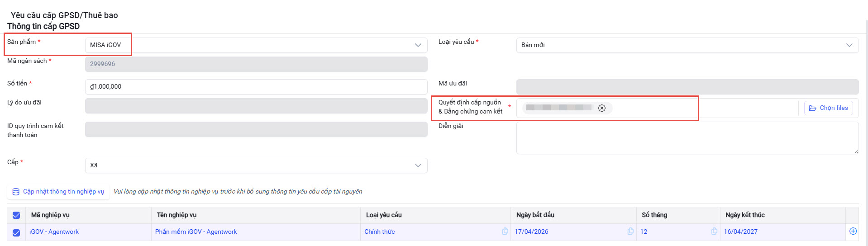868x246 pixels.
Task: Uncheck the iGOV - Agentwork row checkbox
Action: 16,232
